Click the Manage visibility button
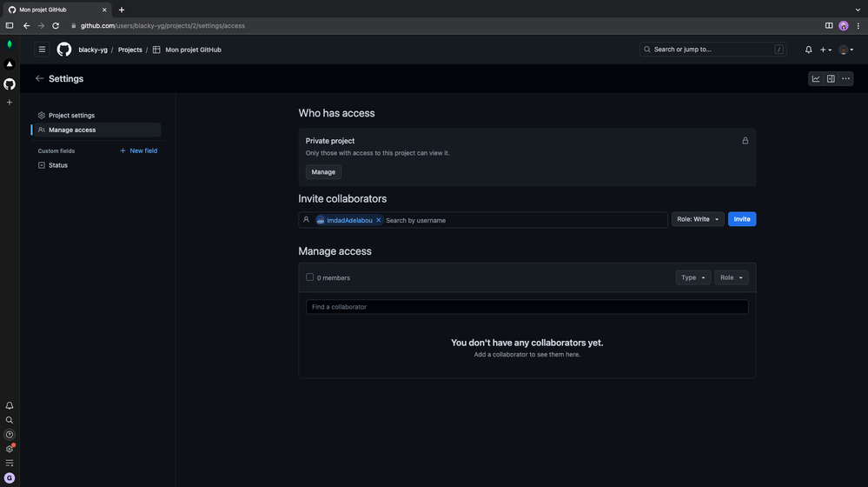Screen dimensions: 868x487 coord(323,172)
